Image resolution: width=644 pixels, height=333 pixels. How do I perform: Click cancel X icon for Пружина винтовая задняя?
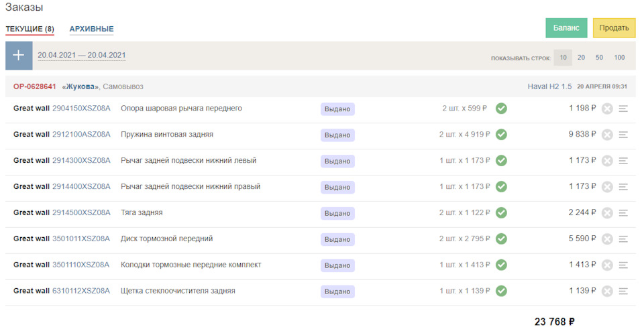(607, 135)
